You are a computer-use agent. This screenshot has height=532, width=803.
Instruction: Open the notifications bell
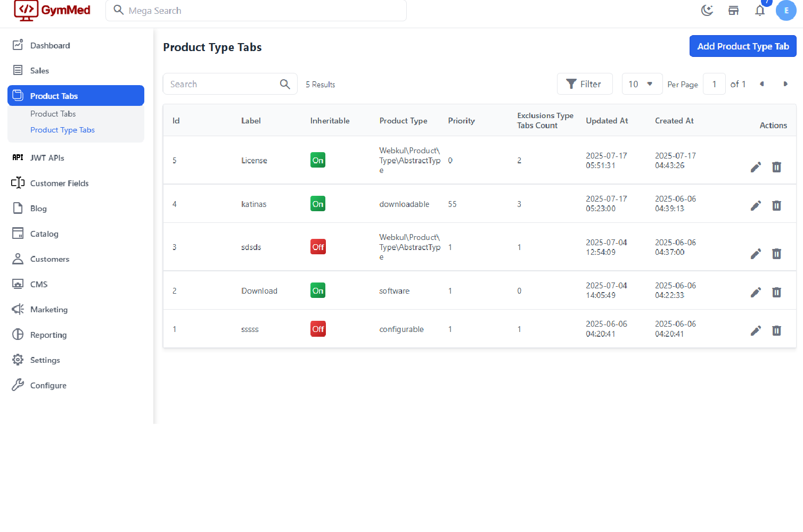pos(760,11)
